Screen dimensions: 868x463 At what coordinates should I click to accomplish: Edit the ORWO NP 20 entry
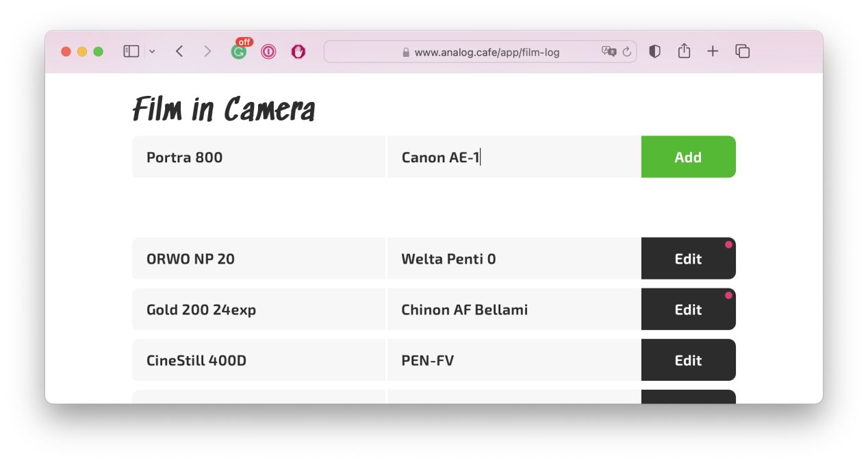(688, 258)
